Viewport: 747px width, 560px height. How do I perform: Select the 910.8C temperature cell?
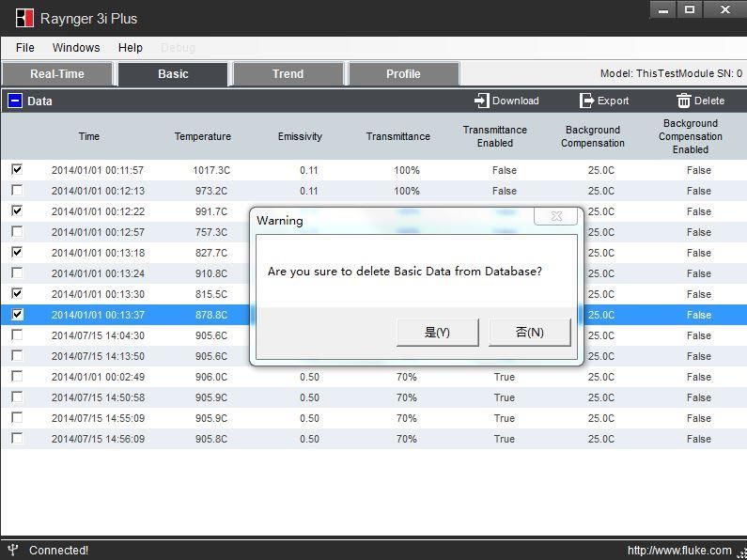tap(211, 273)
